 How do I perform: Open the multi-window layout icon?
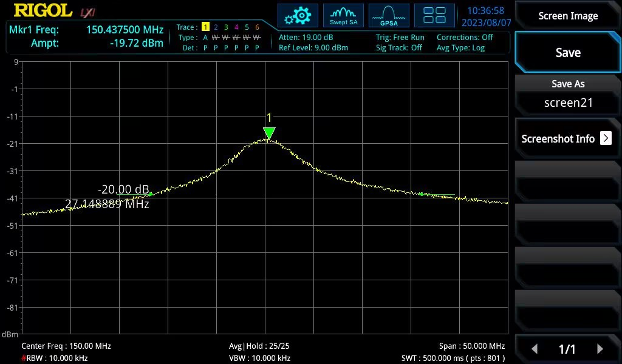(x=434, y=16)
